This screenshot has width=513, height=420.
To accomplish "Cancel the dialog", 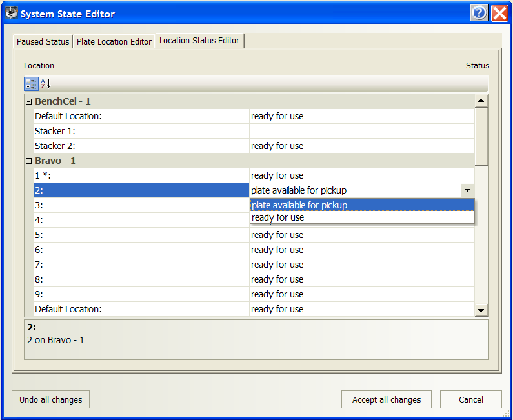I will [470, 399].
